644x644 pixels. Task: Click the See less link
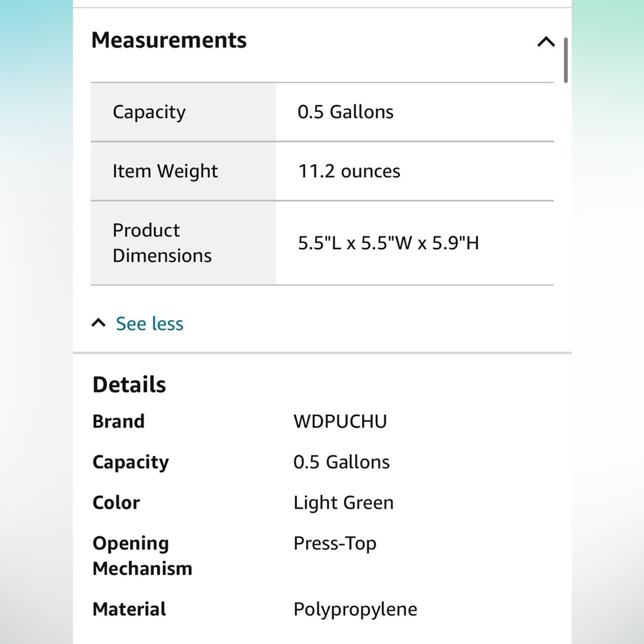pos(149,324)
